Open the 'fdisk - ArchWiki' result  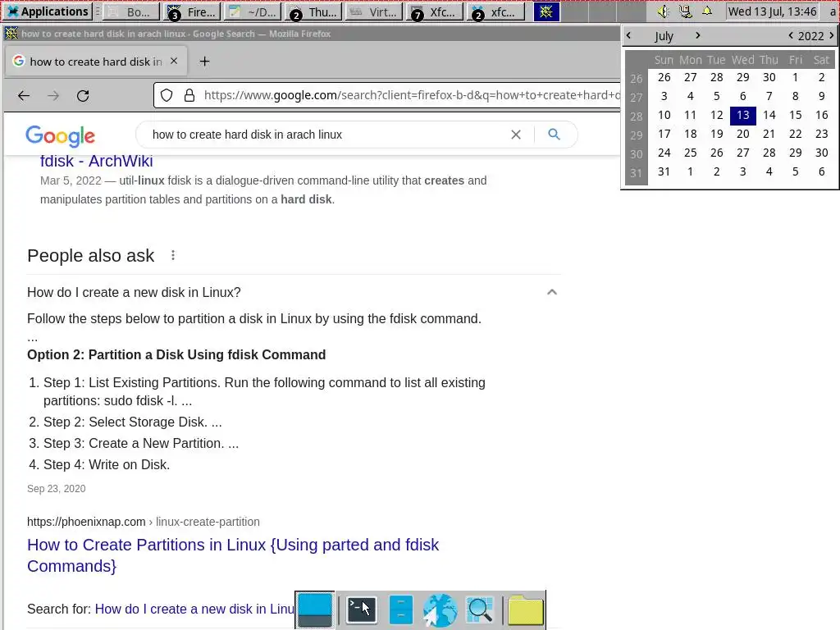(97, 161)
